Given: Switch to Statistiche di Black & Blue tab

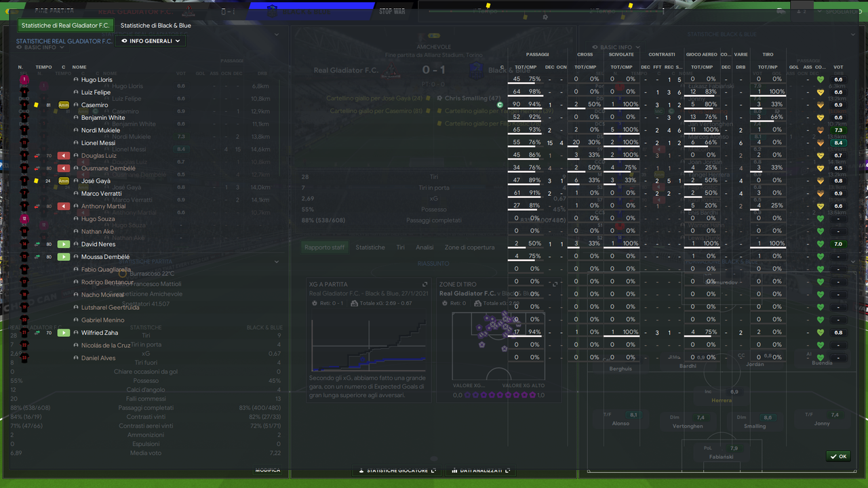Looking at the screenshot, I should coord(156,26).
